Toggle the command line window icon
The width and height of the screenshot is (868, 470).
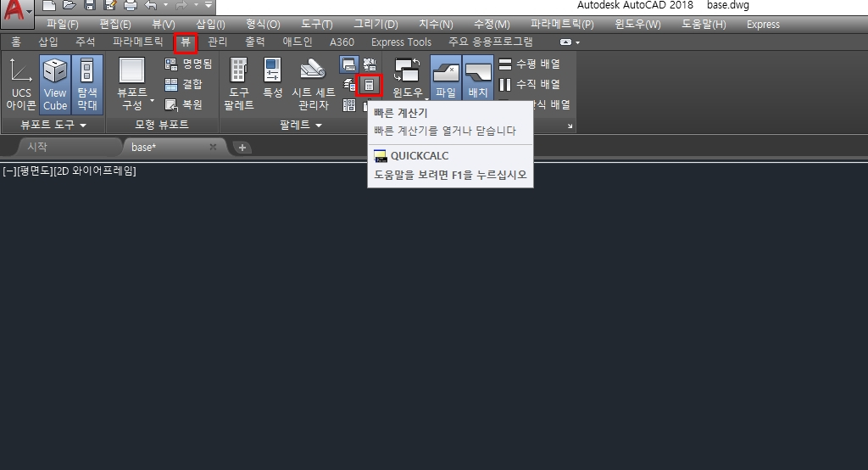click(x=348, y=64)
